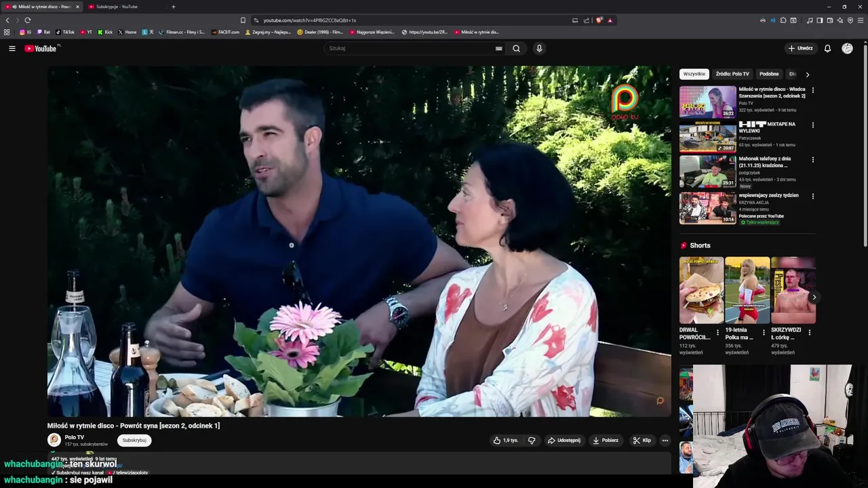Open YouTube notifications bell
Screen dimensions: 868x488
pos(827,48)
